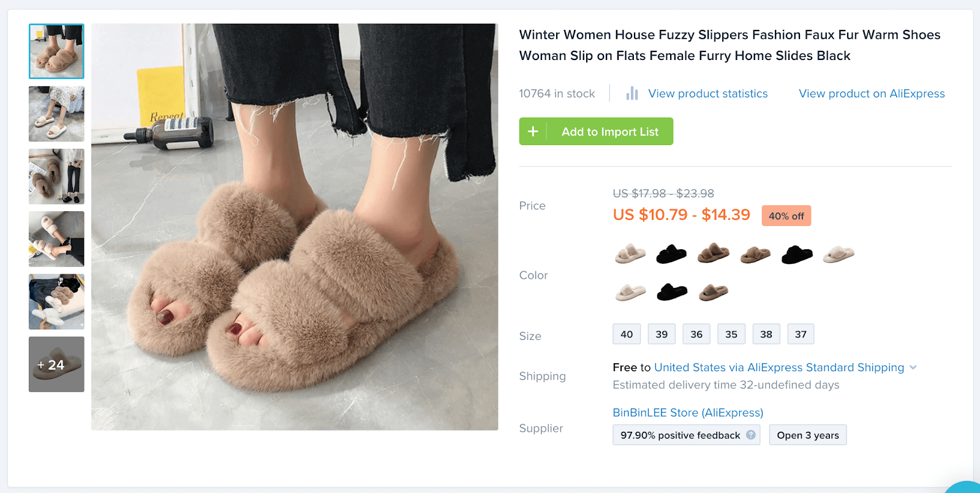Choose size 36
980x493 pixels.
696,334
